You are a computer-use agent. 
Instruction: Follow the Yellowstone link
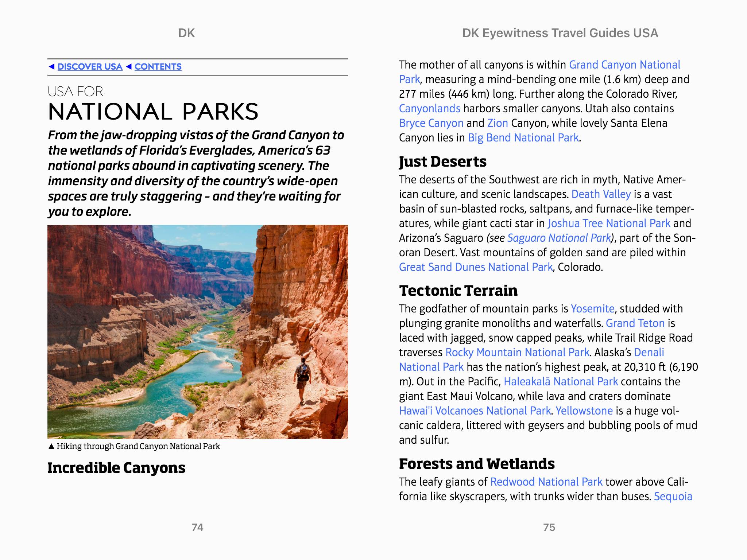(x=584, y=411)
